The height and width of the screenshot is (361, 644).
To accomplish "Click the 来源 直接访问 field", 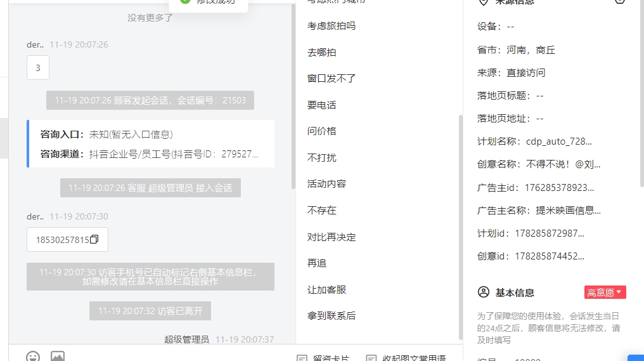I will (512, 73).
